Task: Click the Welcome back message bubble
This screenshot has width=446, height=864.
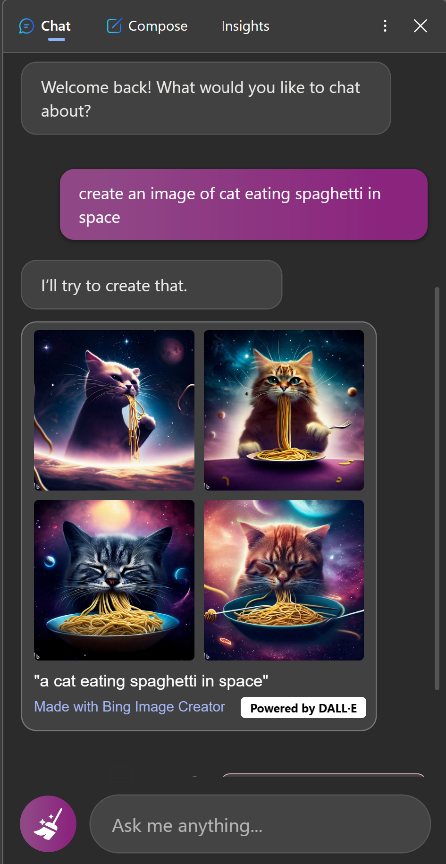Action: tap(206, 99)
